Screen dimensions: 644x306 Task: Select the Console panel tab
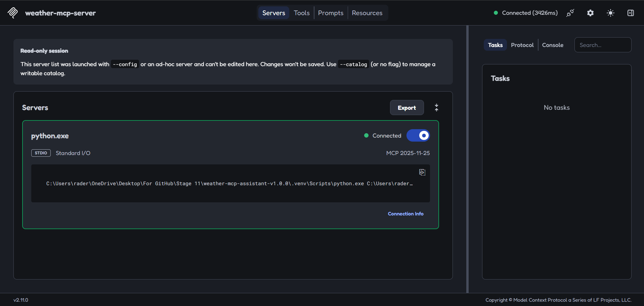[x=553, y=45]
